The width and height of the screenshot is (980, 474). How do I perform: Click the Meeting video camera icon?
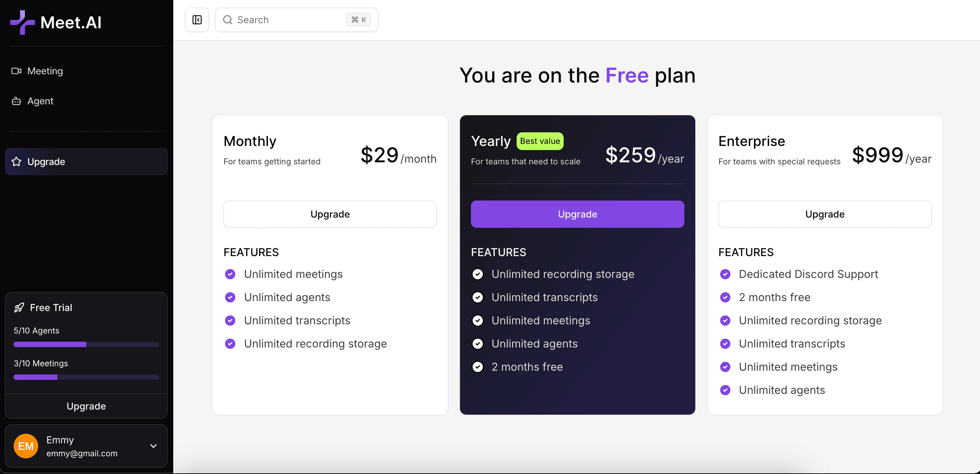[x=16, y=71]
